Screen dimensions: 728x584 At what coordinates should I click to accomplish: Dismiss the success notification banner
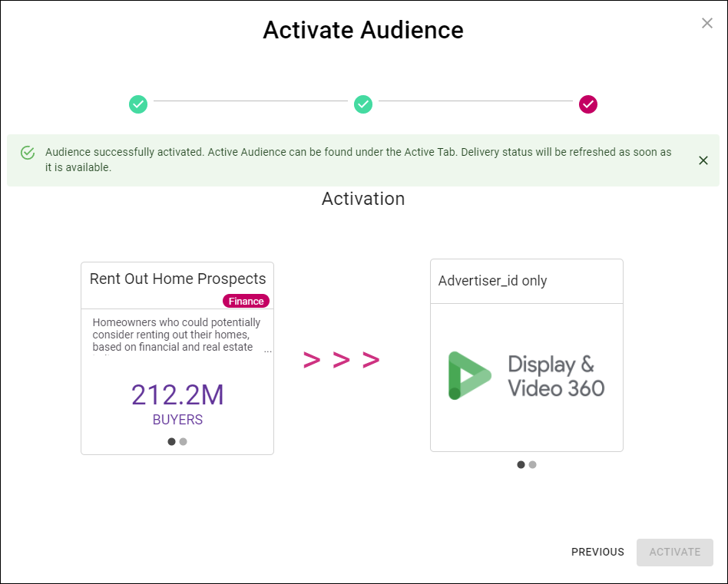pyautogui.click(x=703, y=160)
